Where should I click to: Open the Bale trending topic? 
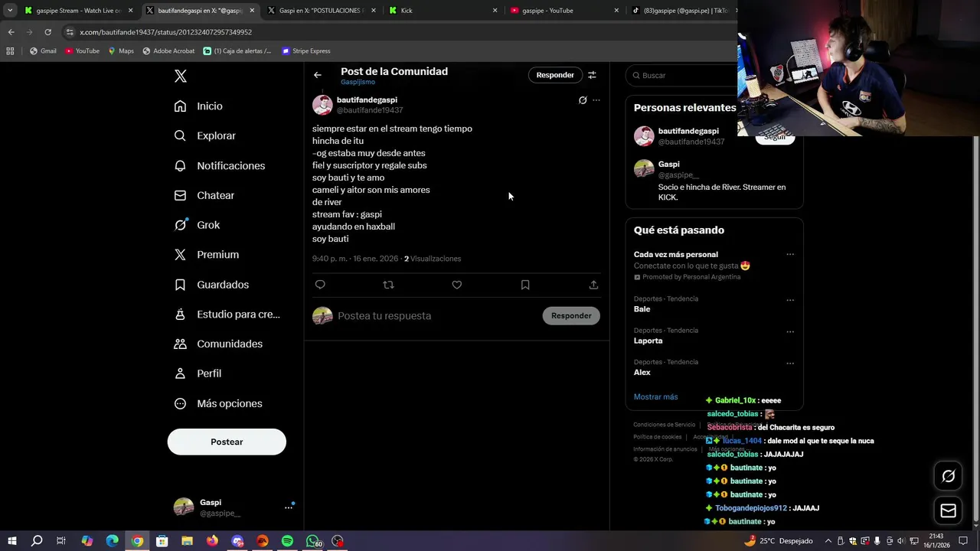(x=642, y=309)
